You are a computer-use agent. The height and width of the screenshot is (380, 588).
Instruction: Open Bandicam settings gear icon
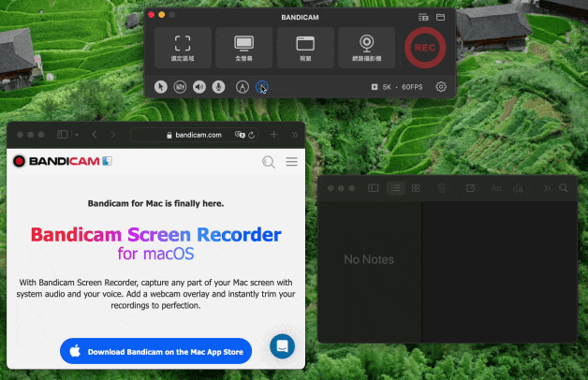441,87
